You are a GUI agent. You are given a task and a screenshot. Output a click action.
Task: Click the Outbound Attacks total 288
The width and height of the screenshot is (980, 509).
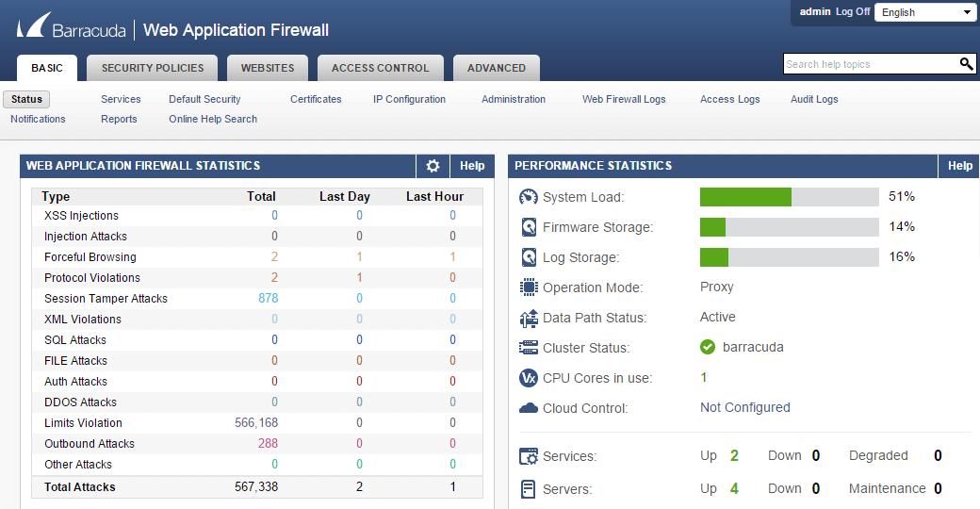point(269,443)
